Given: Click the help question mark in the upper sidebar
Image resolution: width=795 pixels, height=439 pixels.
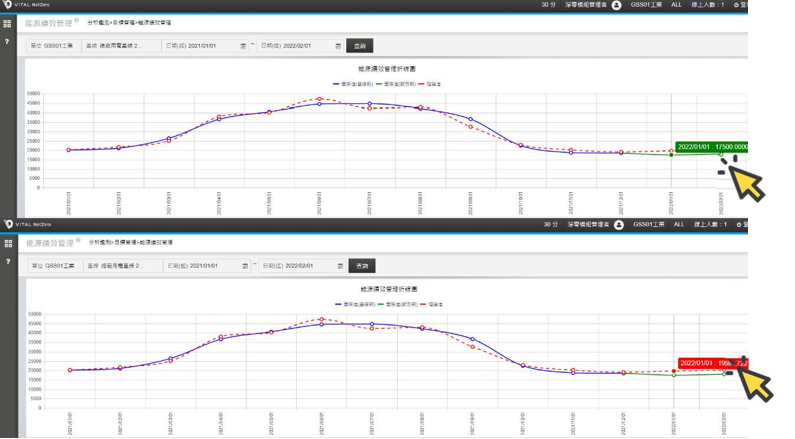Looking at the screenshot, I should tap(8, 42).
